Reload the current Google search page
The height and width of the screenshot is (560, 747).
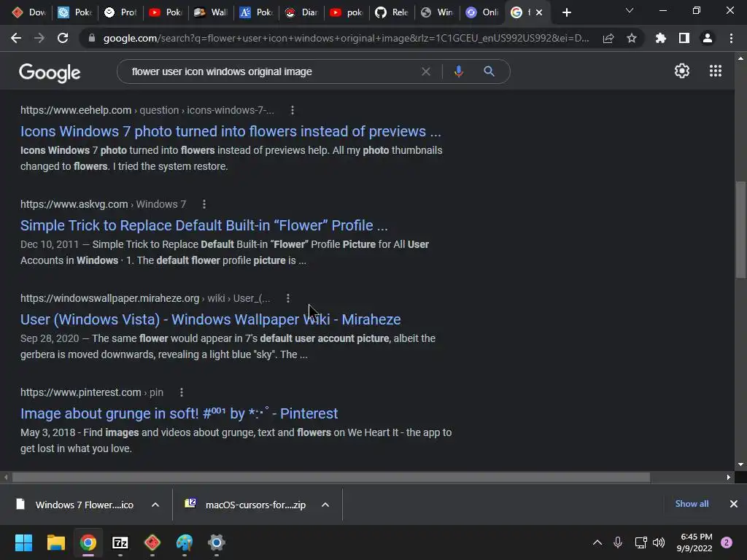(63, 38)
